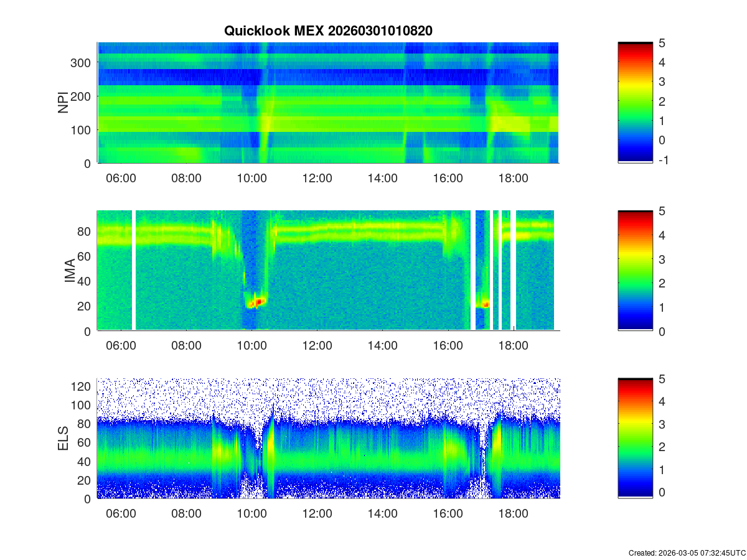Click the plot title Quicklook MEX 20260301010820

[327, 30]
